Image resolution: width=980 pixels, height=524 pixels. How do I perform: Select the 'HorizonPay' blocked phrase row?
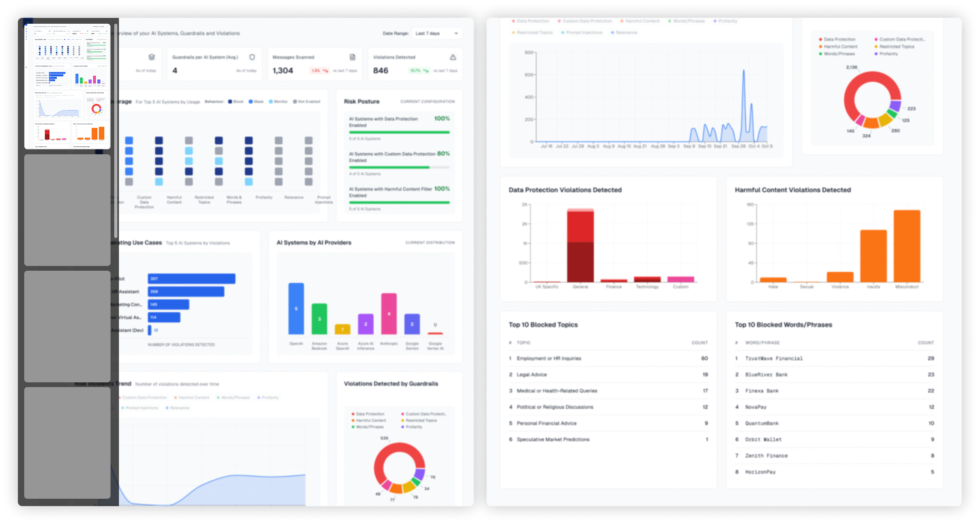835,472
